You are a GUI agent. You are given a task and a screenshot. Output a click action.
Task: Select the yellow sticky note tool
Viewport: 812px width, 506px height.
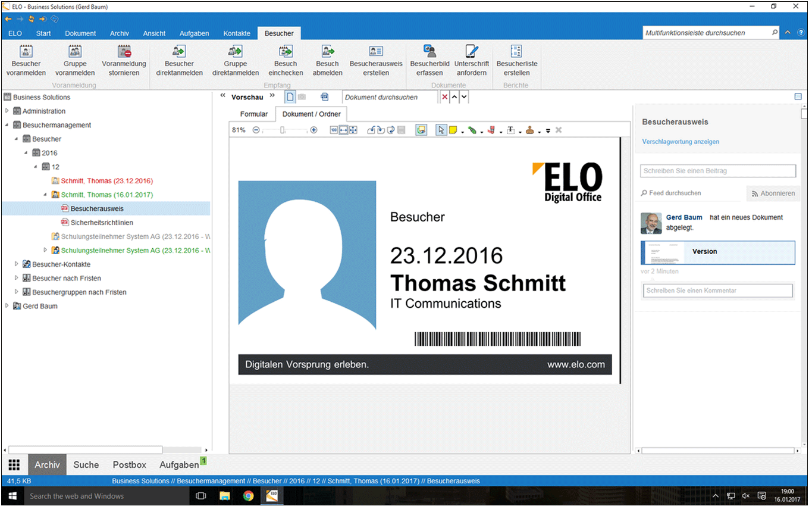[453, 130]
